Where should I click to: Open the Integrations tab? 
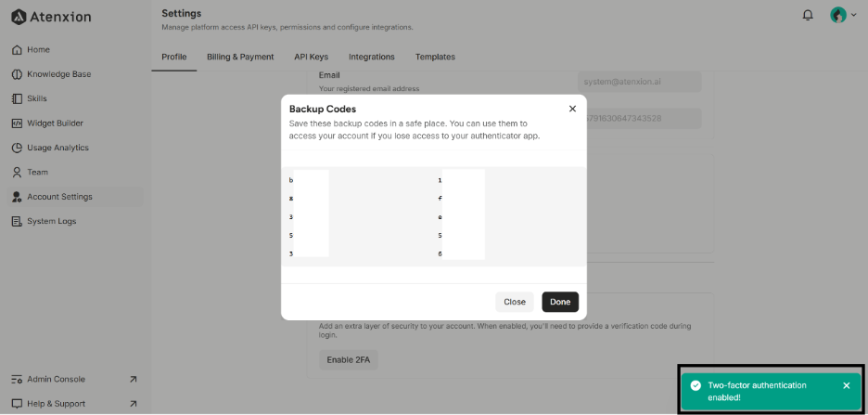click(372, 57)
